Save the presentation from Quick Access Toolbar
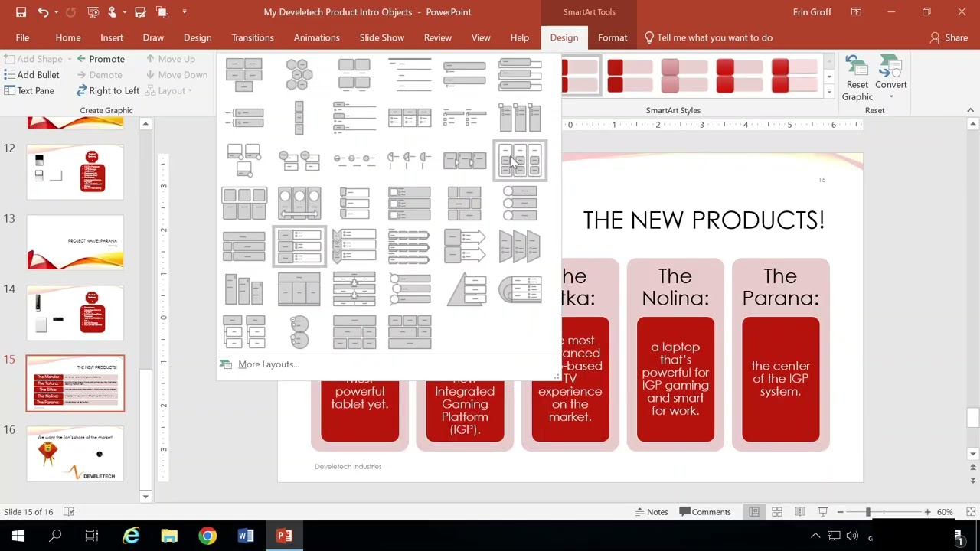The height and width of the screenshot is (551, 980). (21, 12)
